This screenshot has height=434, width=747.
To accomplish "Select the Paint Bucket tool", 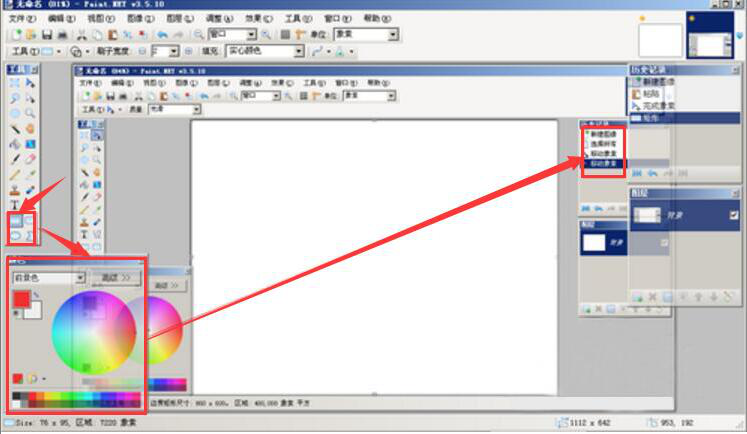I will [x=15, y=144].
